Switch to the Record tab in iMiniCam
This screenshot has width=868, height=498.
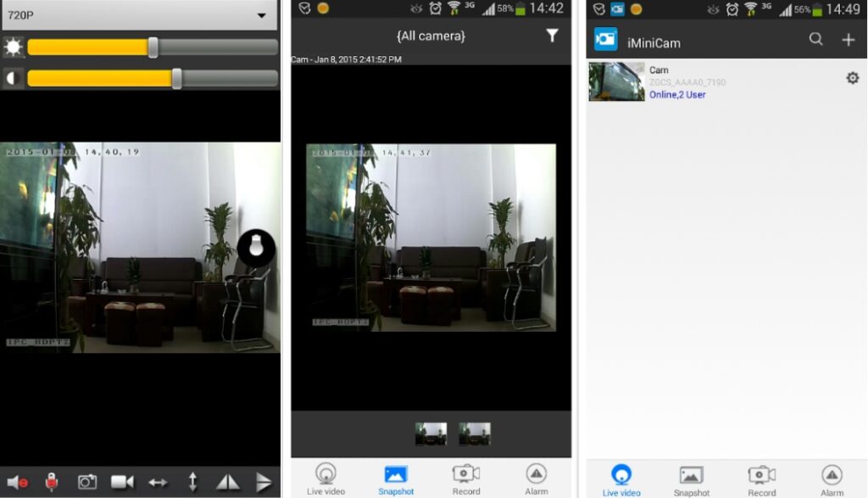point(761,479)
